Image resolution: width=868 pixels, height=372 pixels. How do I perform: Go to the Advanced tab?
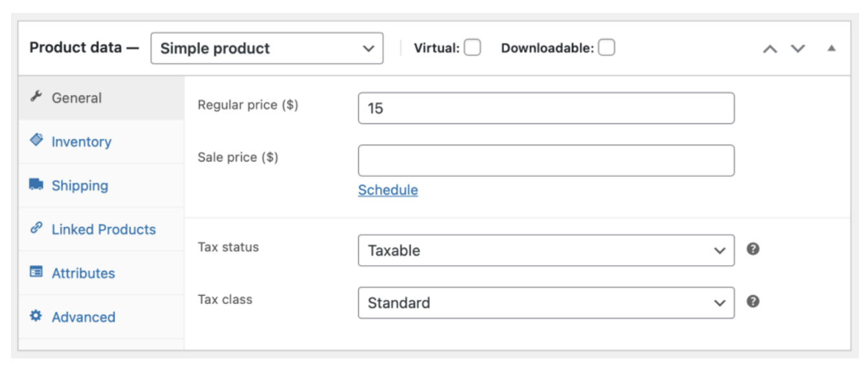click(102, 317)
